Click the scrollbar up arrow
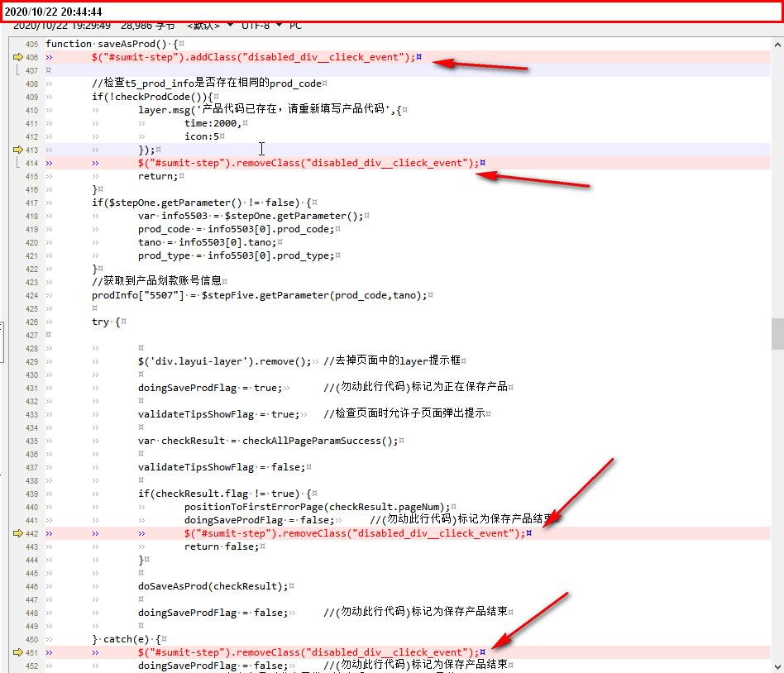The image size is (784, 673). tap(777, 45)
